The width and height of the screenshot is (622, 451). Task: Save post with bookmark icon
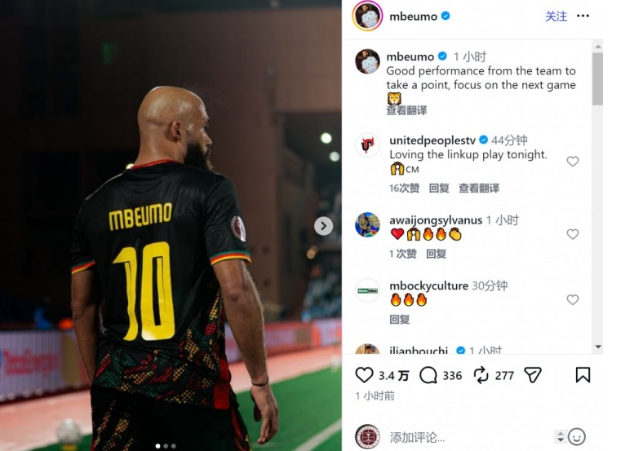(x=583, y=375)
